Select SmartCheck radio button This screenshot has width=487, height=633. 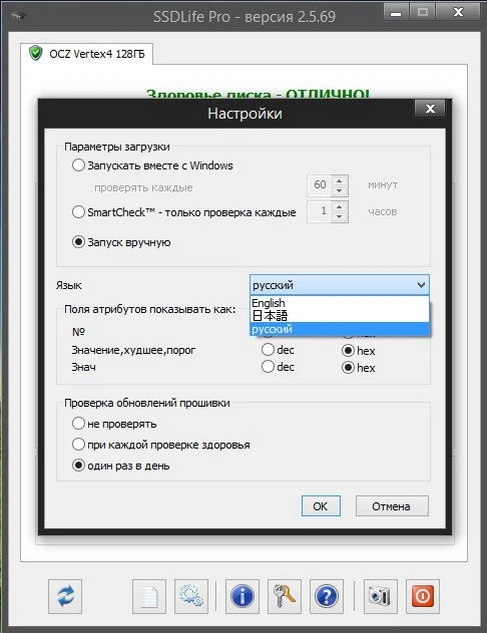[78, 212]
